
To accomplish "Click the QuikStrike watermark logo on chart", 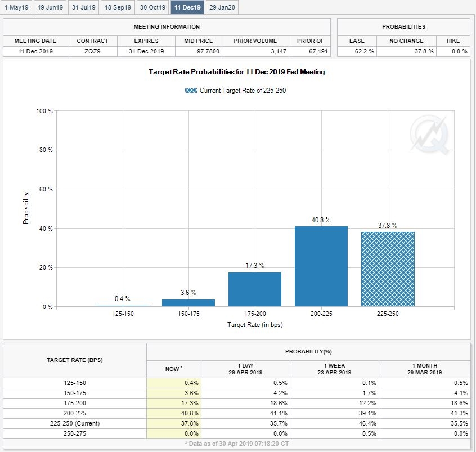I will click(429, 135).
